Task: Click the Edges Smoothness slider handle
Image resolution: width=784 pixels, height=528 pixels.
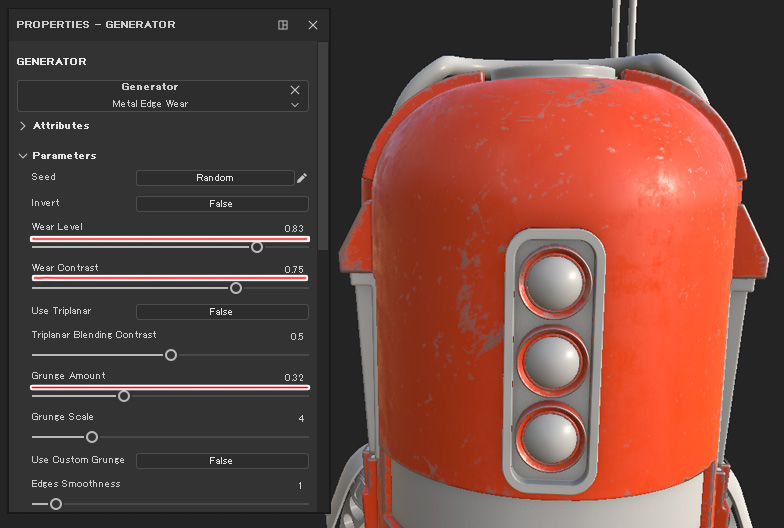Action: click(56, 504)
